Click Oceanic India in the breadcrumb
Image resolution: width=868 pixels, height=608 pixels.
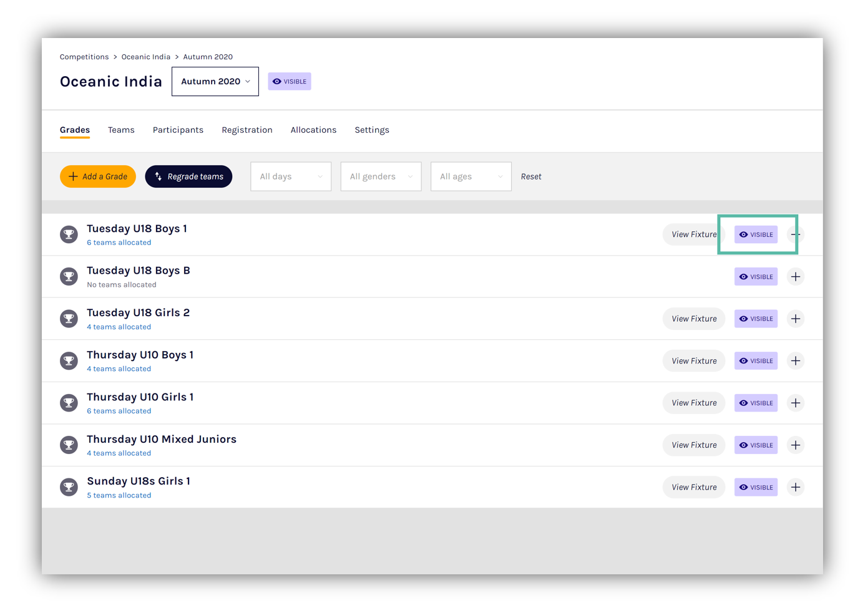click(145, 57)
